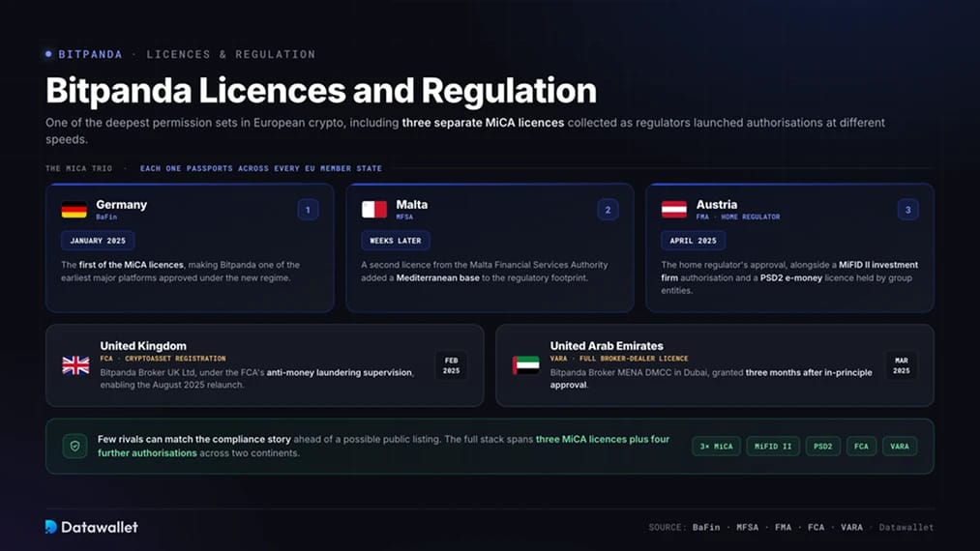Click VARA in the footer source line
Screen dimensions: 980x551
(852, 527)
